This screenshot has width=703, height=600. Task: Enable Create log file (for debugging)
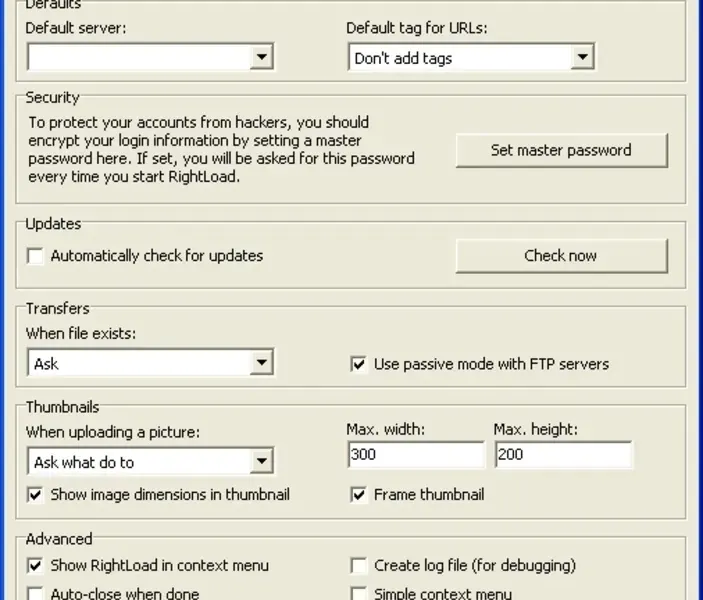point(359,566)
